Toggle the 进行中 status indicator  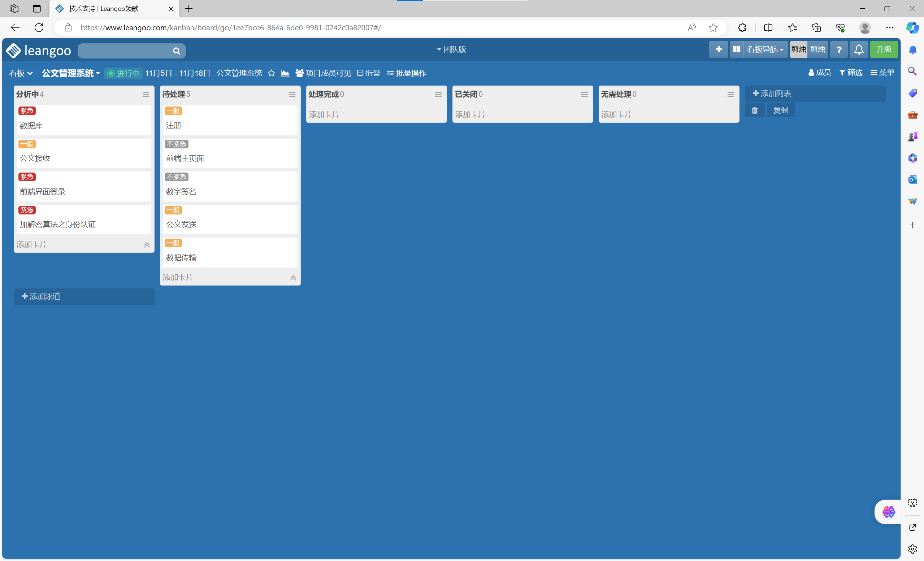click(x=123, y=73)
